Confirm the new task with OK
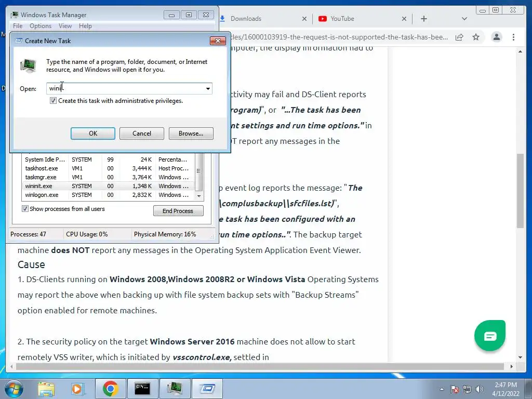Viewport: 532px width, 399px height. click(93, 134)
